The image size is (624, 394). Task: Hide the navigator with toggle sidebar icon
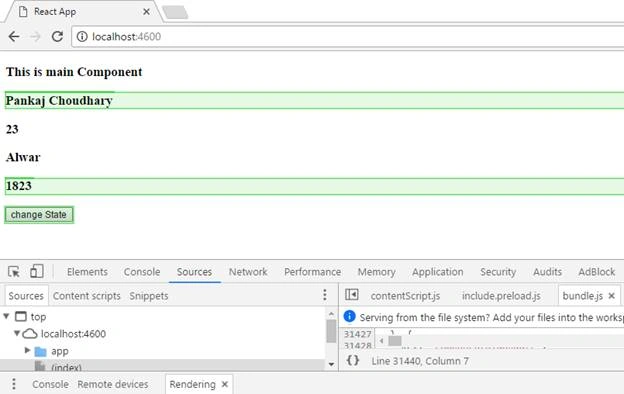click(x=352, y=295)
